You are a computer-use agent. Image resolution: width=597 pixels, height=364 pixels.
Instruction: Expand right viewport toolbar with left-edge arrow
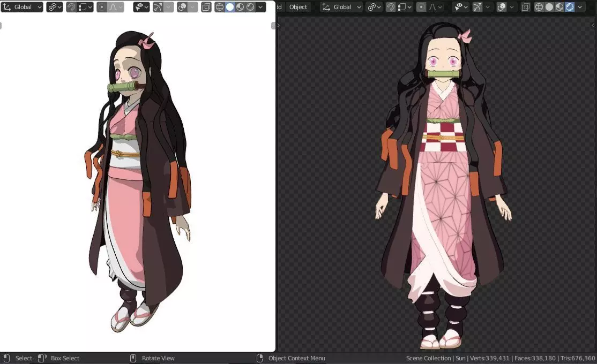coord(278,26)
